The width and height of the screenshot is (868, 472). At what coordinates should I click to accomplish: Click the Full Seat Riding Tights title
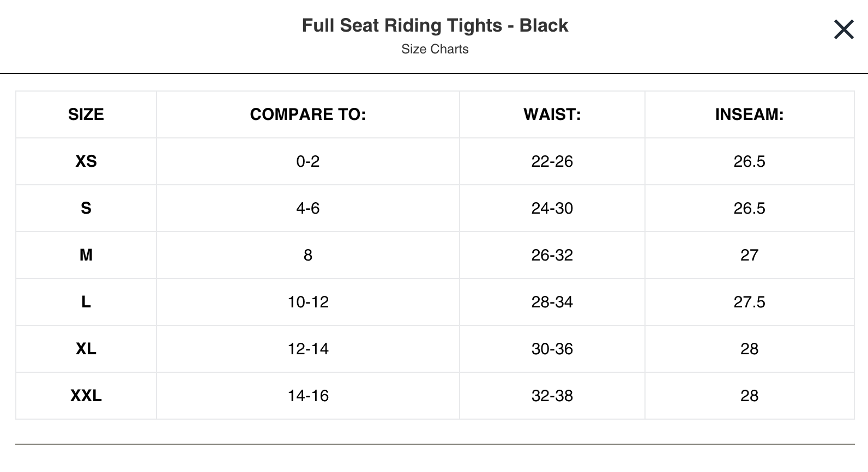[x=435, y=26]
